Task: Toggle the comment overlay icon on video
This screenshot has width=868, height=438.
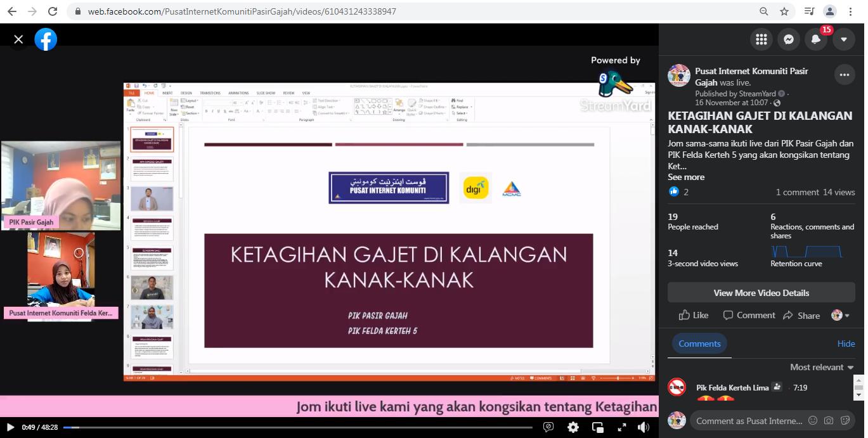Action: (x=549, y=427)
